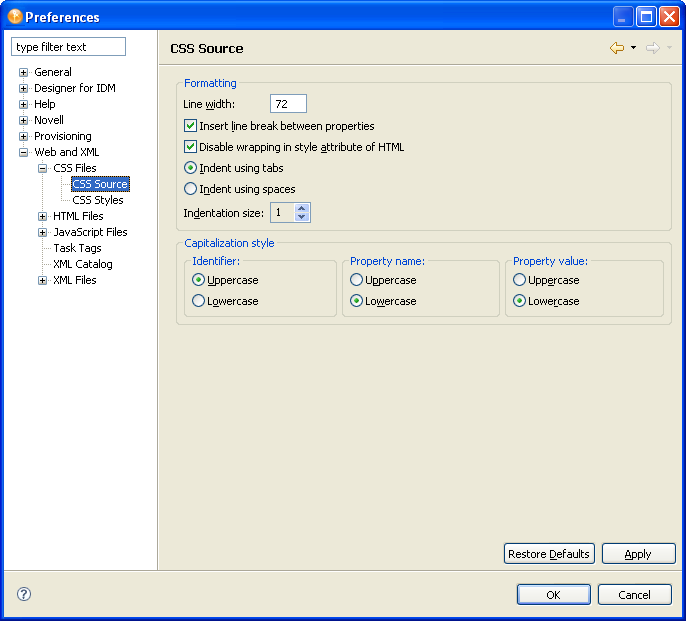
Task: Select the Novell preferences label
Action: tap(49, 120)
